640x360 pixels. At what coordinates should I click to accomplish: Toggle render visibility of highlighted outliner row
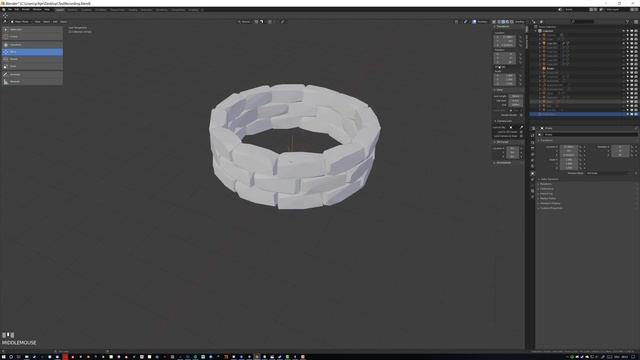[x=636, y=114]
